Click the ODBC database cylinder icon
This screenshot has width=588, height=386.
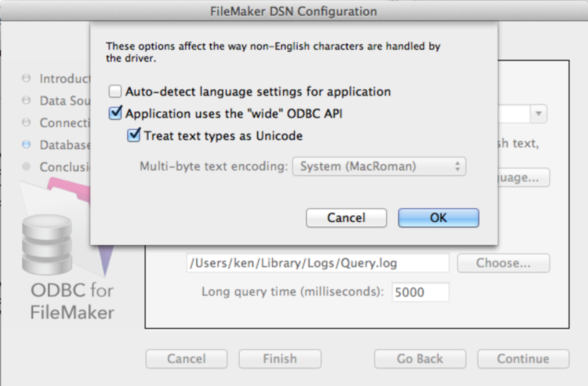click(x=47, y=244)
